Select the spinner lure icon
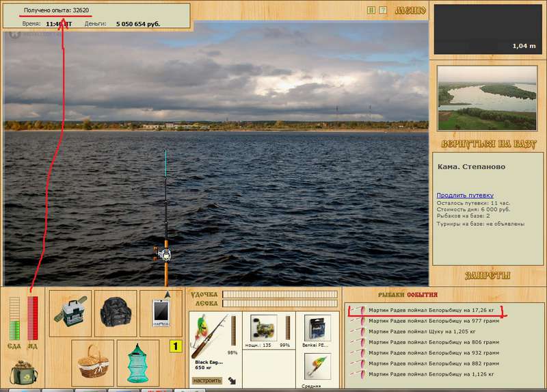The width and height of the screenshot is (547, 392). coord(317,366)
